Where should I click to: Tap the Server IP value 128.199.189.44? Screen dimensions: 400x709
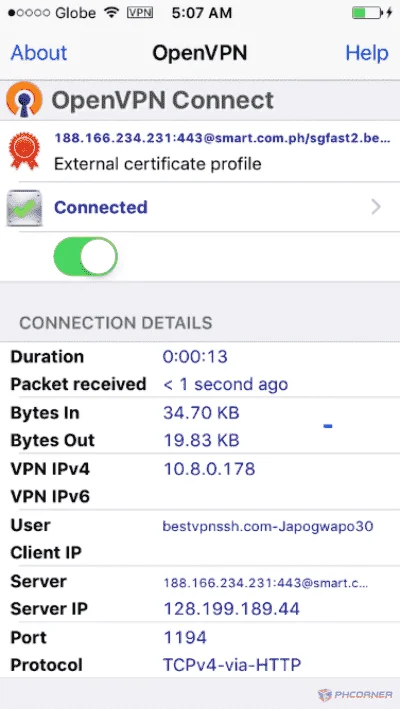click(231, 609)
